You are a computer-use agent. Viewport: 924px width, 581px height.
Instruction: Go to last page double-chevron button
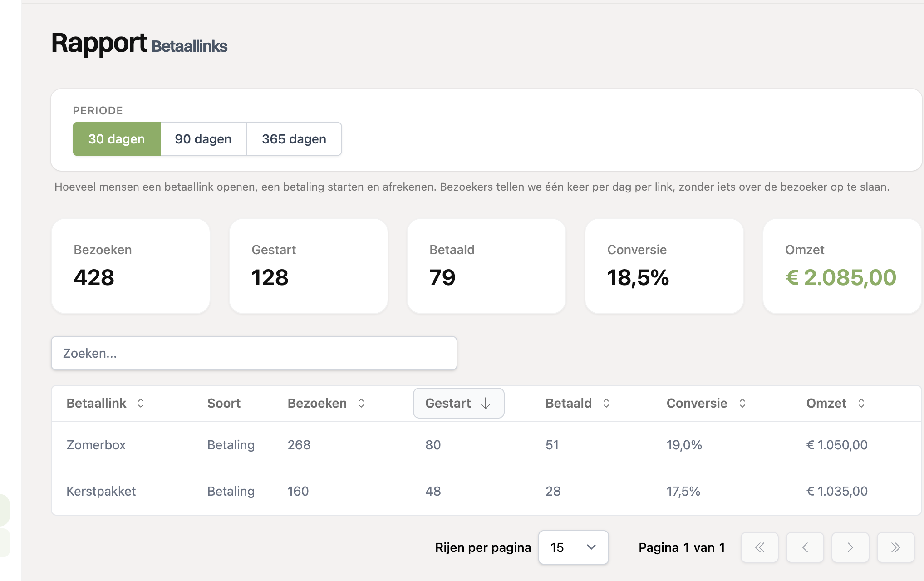click(896, 547)
